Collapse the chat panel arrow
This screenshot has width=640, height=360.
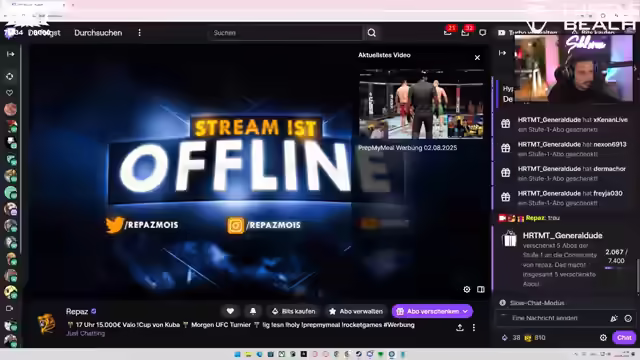[x=502, y=53]
